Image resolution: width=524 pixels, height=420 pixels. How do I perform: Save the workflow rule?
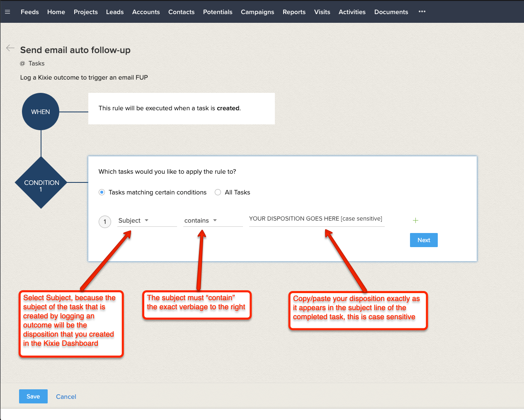[33, 396]
